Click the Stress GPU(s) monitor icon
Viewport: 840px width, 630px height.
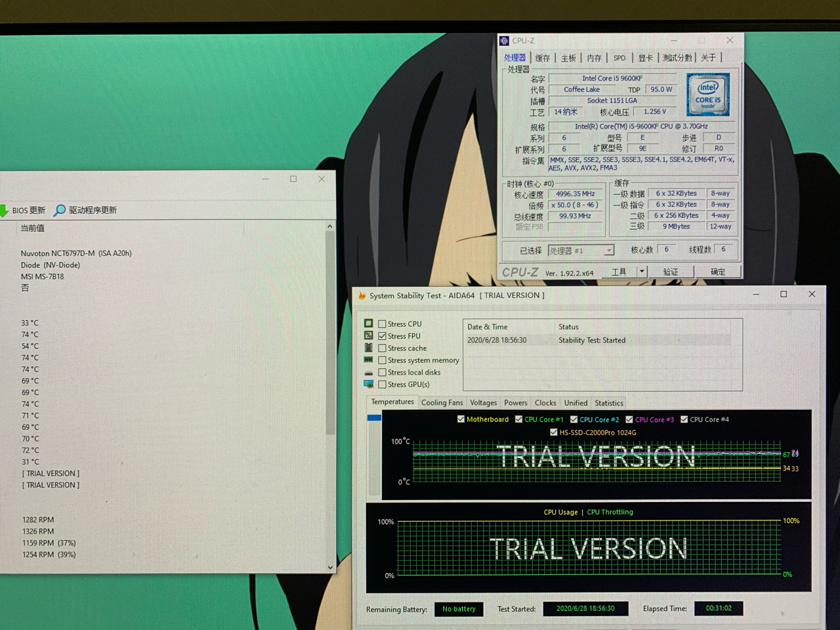click(369, 385)
